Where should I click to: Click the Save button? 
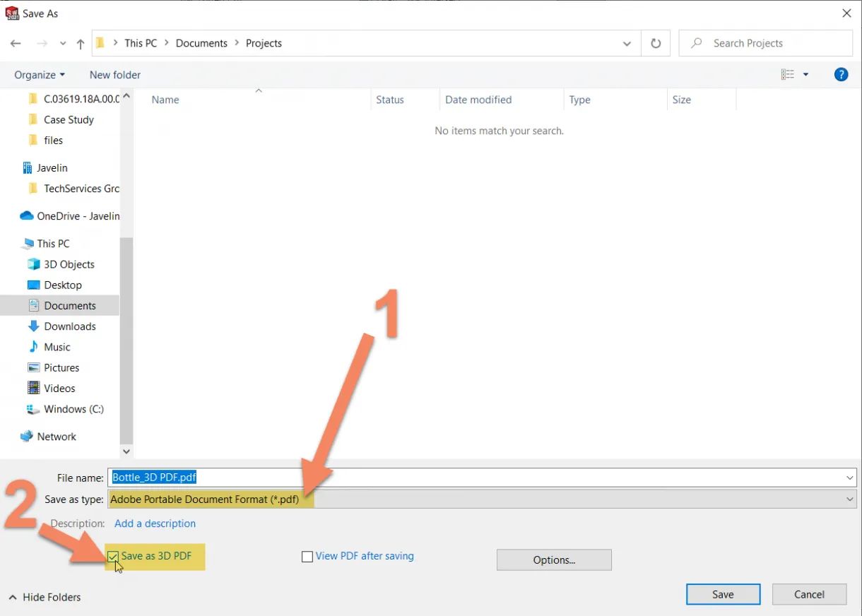point(723,594)
